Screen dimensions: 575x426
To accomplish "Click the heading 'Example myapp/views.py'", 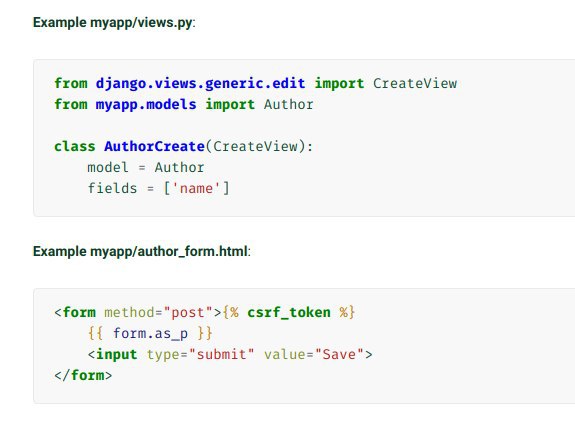I will click(x=114, y=23).
